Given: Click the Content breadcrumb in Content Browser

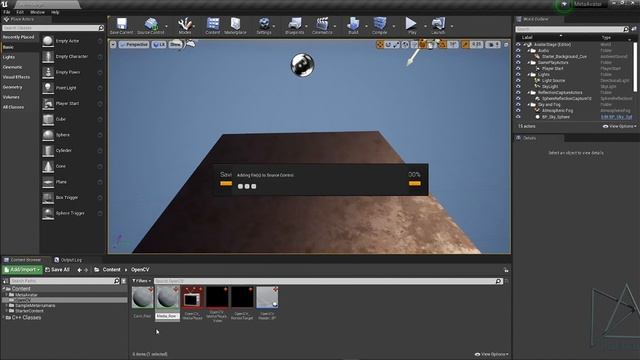Looking at the screenshot, I should point(111,270).
